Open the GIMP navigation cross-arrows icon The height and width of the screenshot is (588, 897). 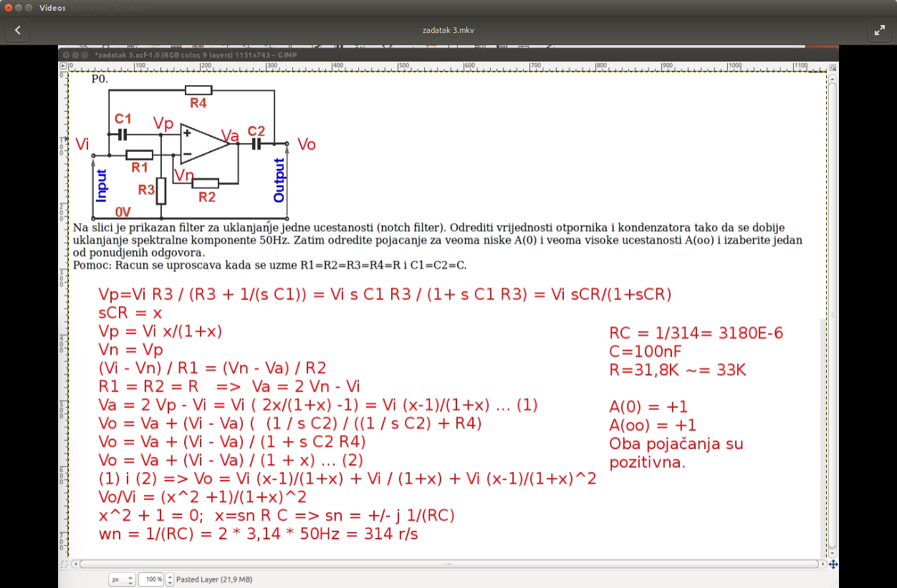coord(833,564)
